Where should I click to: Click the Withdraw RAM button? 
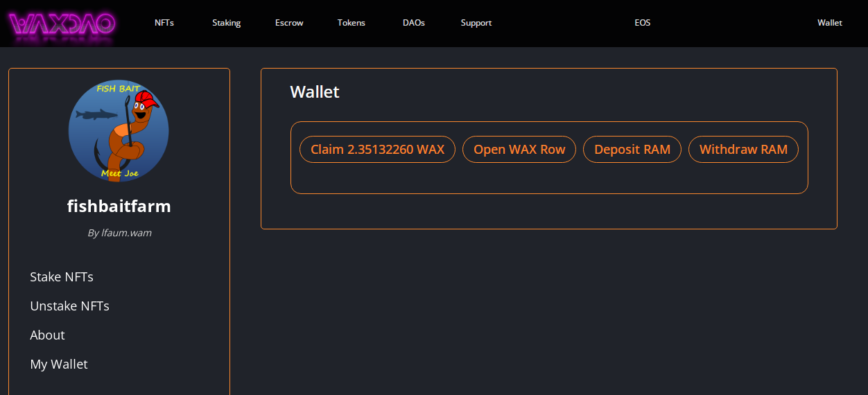(743, 150)
